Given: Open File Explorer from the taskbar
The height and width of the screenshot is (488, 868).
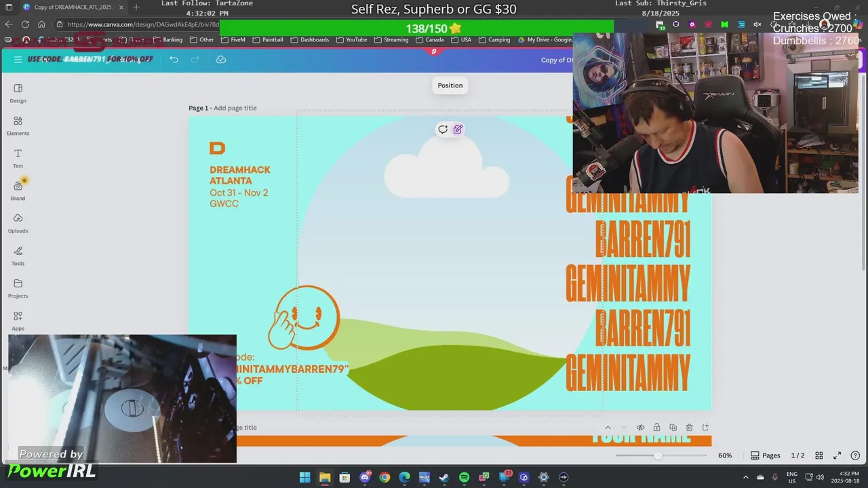Looking at the screenshot, I should click(325, 477).
